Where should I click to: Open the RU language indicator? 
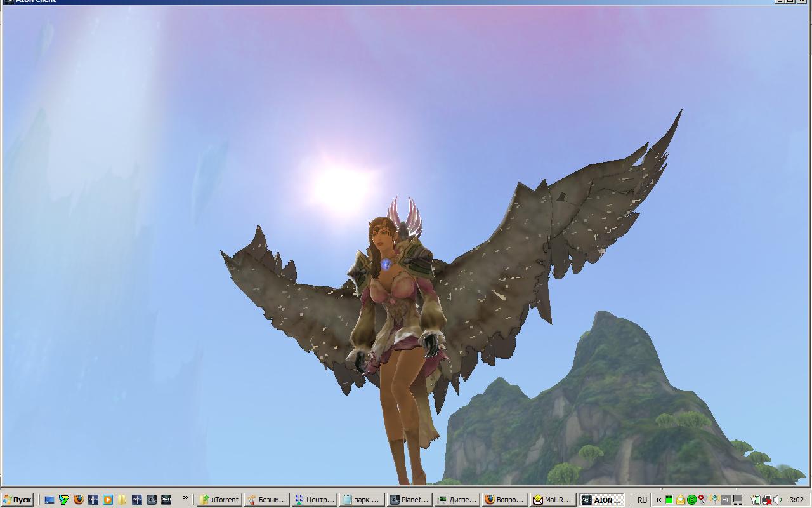tap(643, 500)
